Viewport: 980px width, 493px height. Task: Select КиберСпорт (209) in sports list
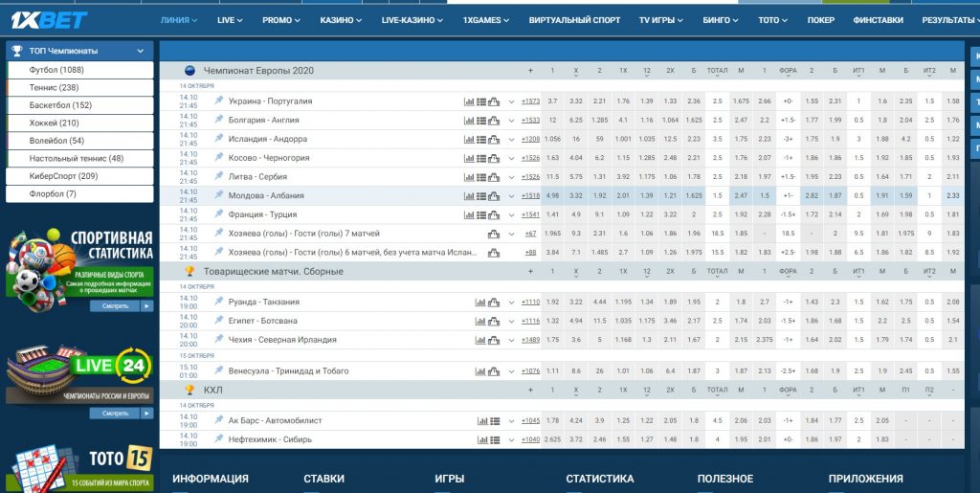[80, 176]
